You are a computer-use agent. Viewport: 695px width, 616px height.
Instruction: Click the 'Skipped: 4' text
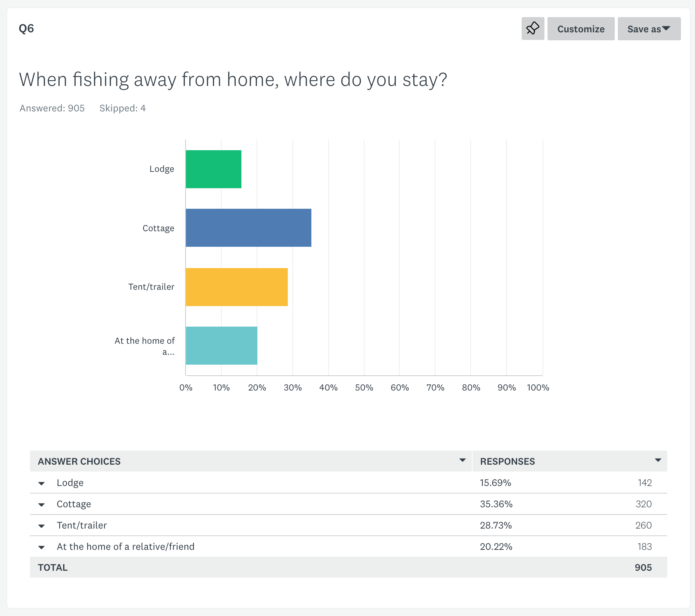[x=122, y=108]
